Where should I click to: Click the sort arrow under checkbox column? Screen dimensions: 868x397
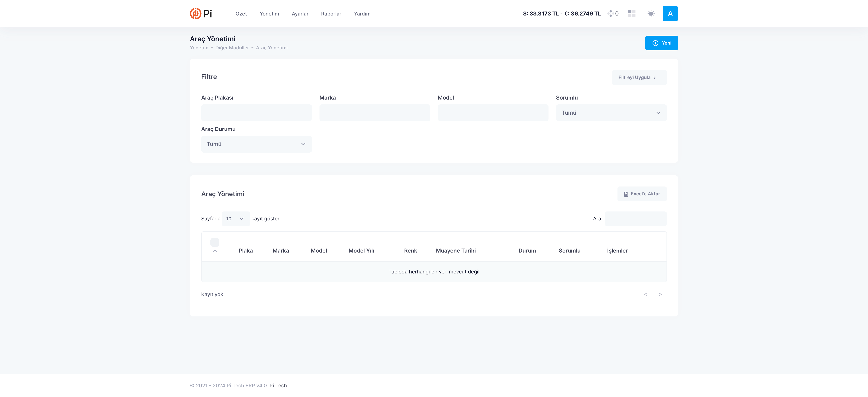215,251
